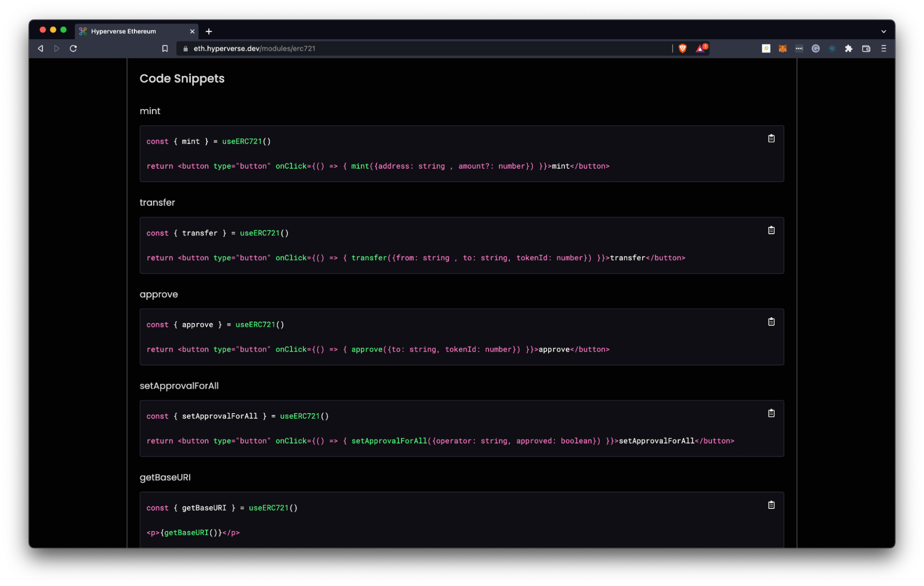Copy the getBaseURI code snippet
This screenshot has width=924, height=586.
[771, 505]
